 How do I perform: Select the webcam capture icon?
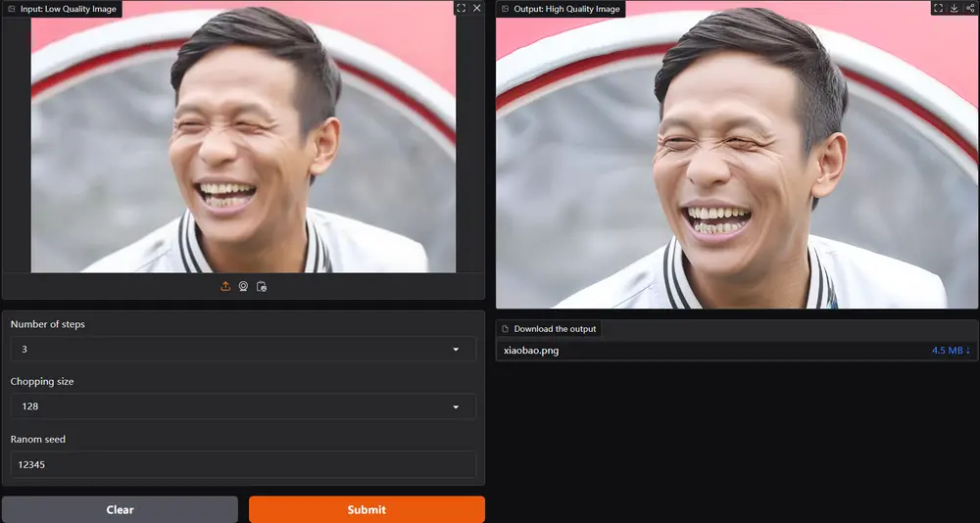click(x=243, y=286)
